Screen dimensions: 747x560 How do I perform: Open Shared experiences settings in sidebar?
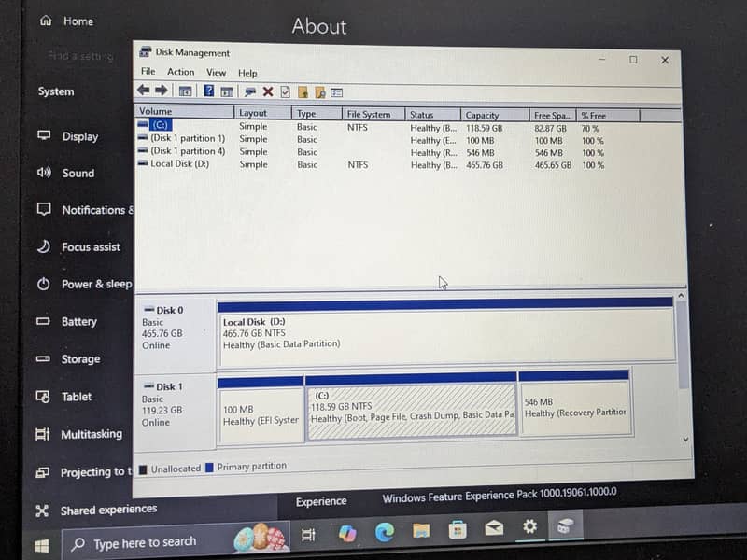click(x=96, y=510)
